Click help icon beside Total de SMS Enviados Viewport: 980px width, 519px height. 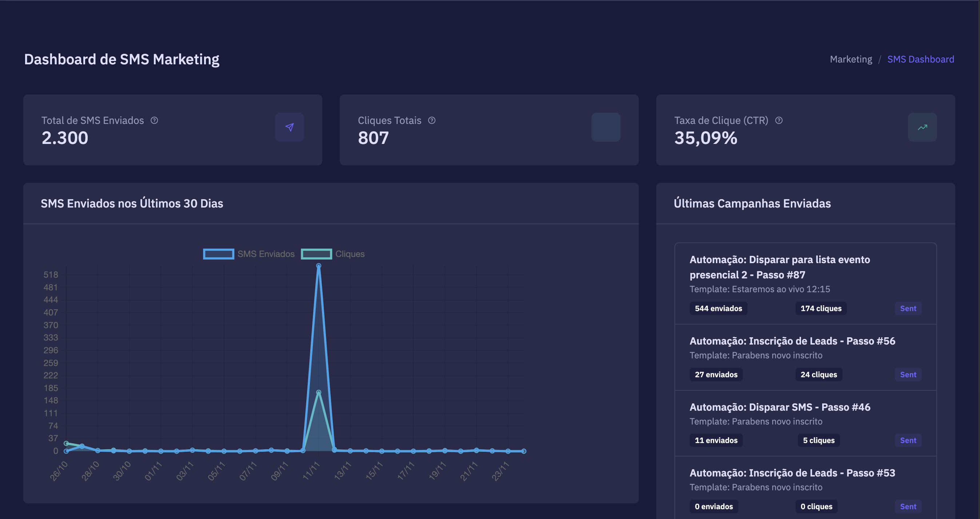[154, 121]
